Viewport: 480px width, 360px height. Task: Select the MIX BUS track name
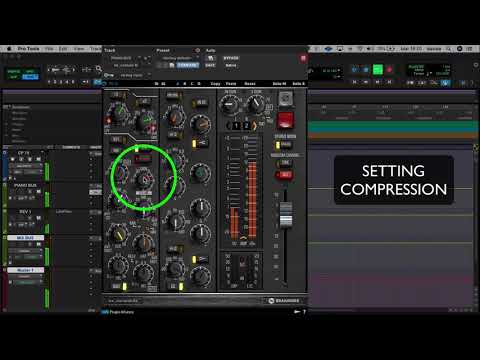pos(26,238)
